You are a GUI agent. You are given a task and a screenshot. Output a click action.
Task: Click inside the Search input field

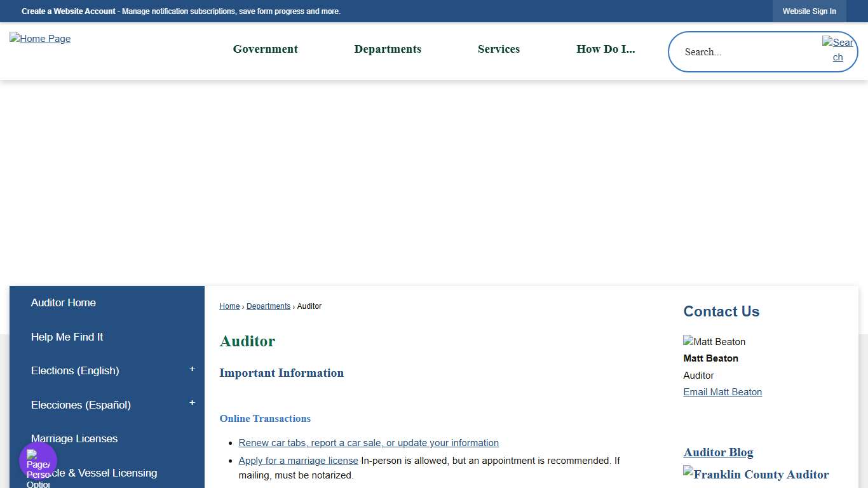(737, 51)
